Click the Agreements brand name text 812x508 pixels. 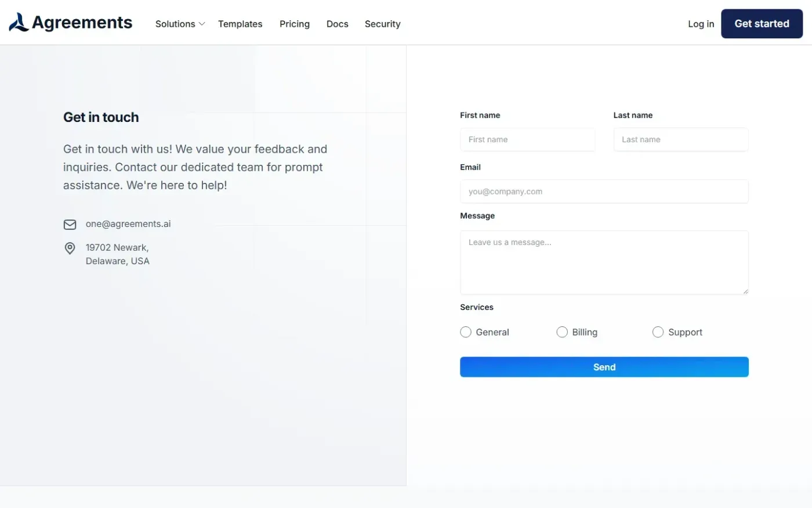click(x=82, y=23)
